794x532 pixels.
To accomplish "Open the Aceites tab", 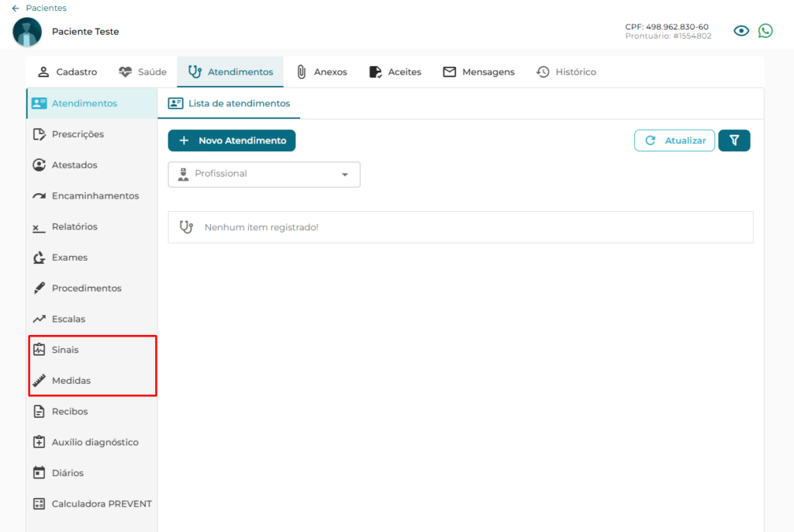I will tap(395, 72).
